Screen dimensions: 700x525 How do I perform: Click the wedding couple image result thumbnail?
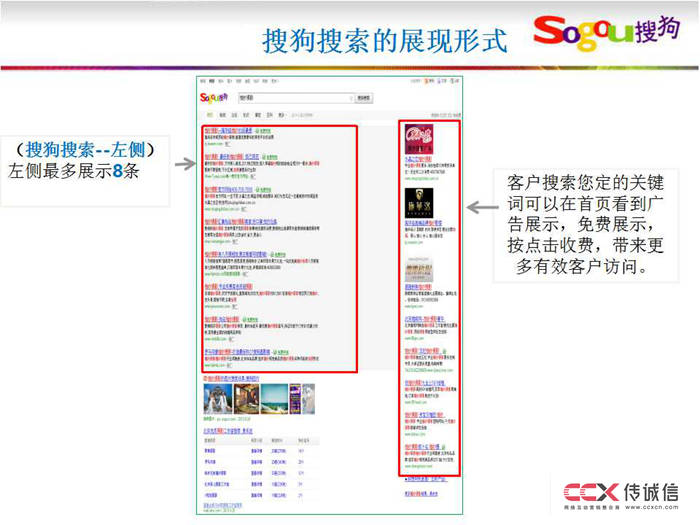point(218,398)
